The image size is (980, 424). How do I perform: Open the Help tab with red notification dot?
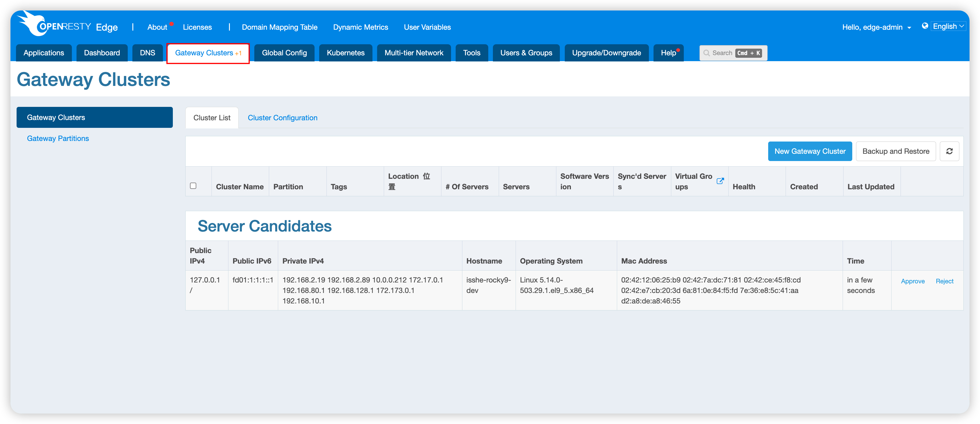(x=668, y=53)
